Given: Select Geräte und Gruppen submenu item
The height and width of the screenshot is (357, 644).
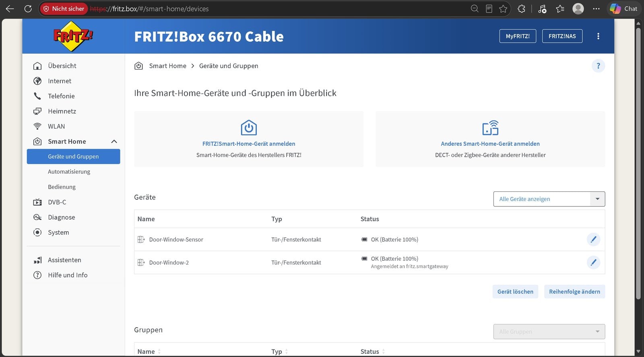Looking at the screenshot, I should click(73, 156).
